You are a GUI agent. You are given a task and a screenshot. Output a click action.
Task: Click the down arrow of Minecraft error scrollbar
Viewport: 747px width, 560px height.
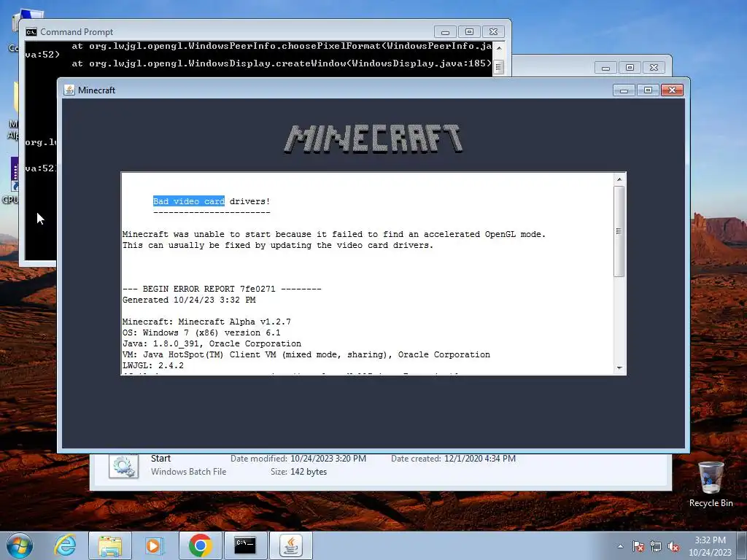(x=619, y=367)
